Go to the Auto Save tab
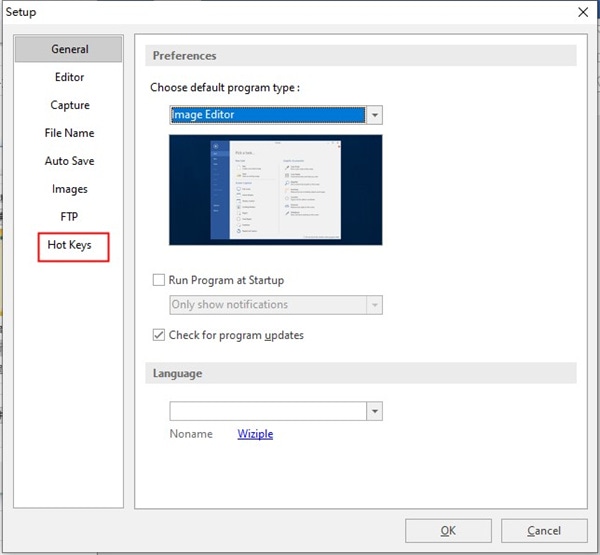Screen dimensions: 600x555 [x=69, y=161]
